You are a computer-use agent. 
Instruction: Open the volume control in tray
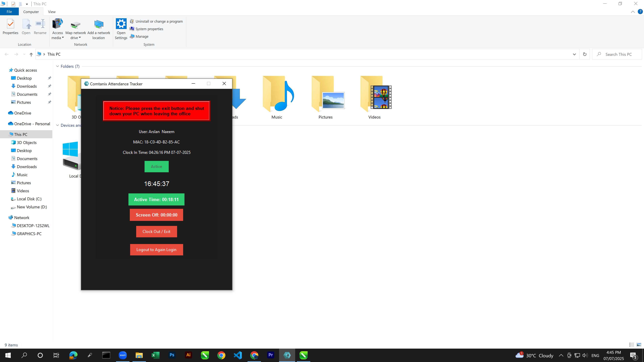pos(585,355)
